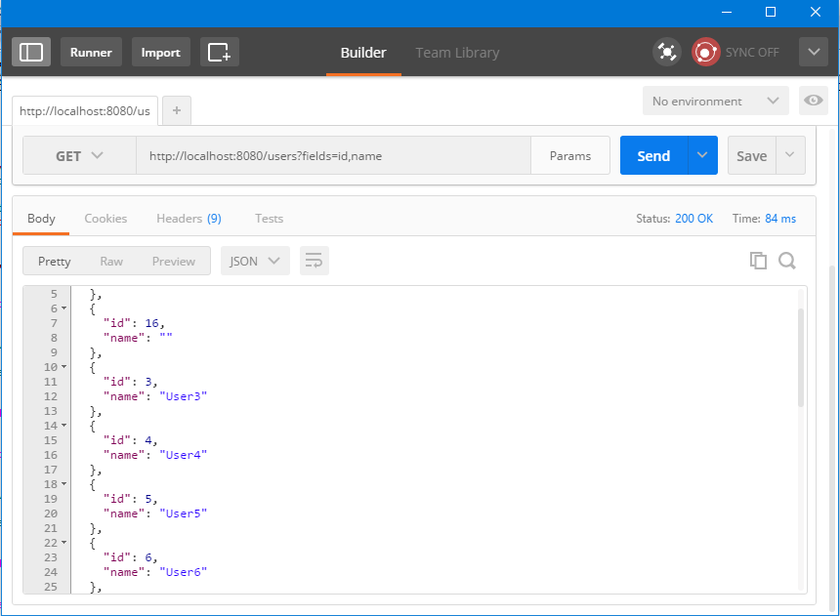The image size is (840, 616).
Task: Open Send button dropdown arrow
Action: (x=702, y=155)
